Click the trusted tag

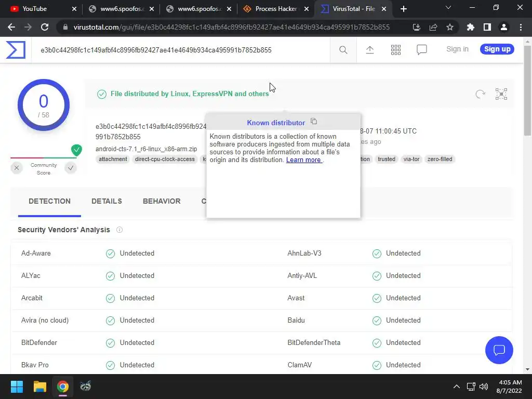pos(387,159)
